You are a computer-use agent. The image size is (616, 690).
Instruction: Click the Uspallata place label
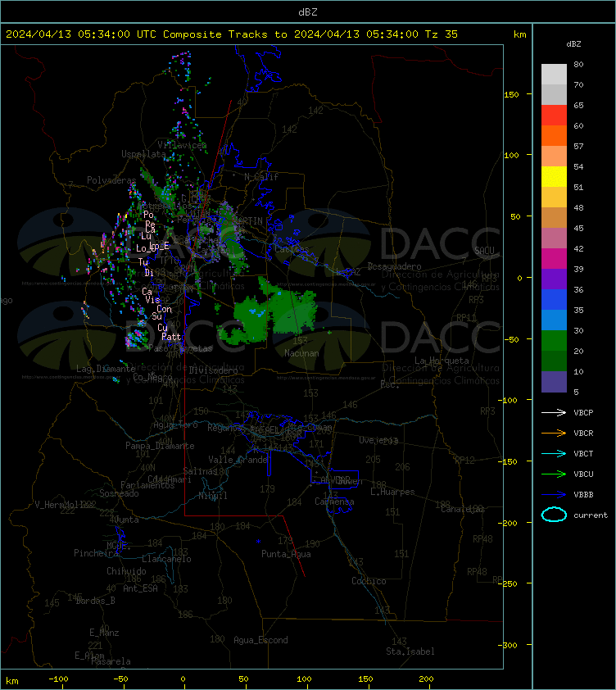click(144, 154)
